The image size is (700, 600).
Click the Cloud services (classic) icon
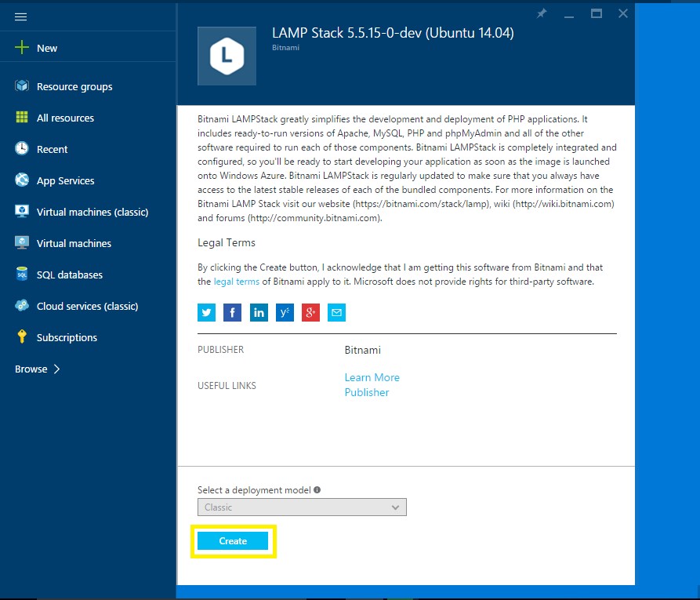point(21,305)
